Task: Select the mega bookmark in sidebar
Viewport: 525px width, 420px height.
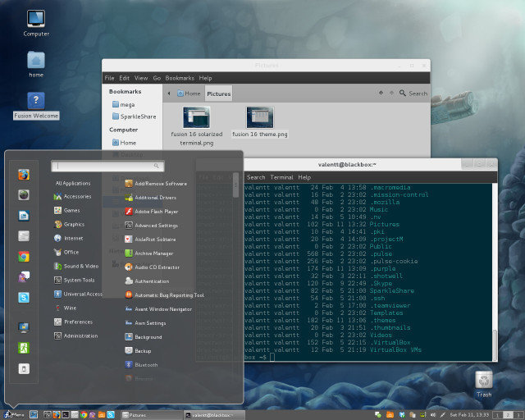Action: pos(124,104)
